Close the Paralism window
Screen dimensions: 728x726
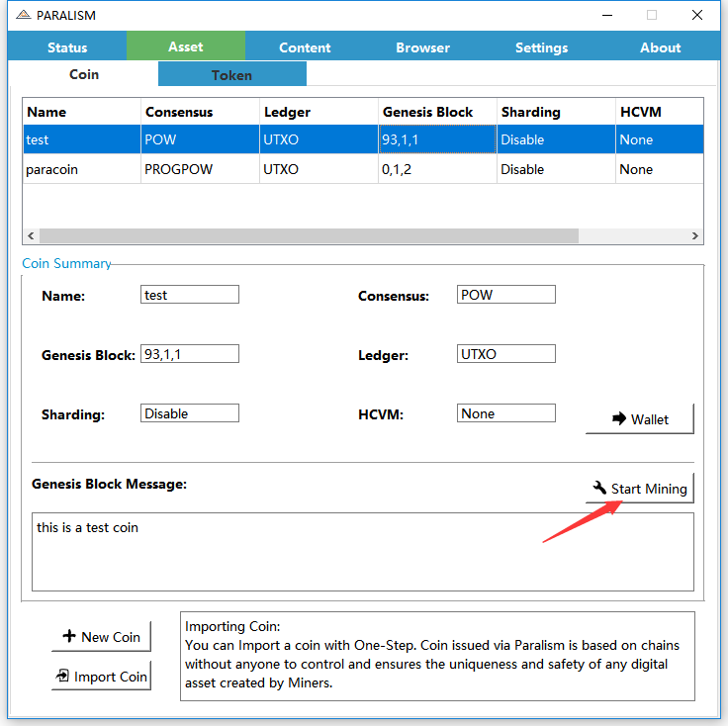pyautogui.click(x=697, y=15)
